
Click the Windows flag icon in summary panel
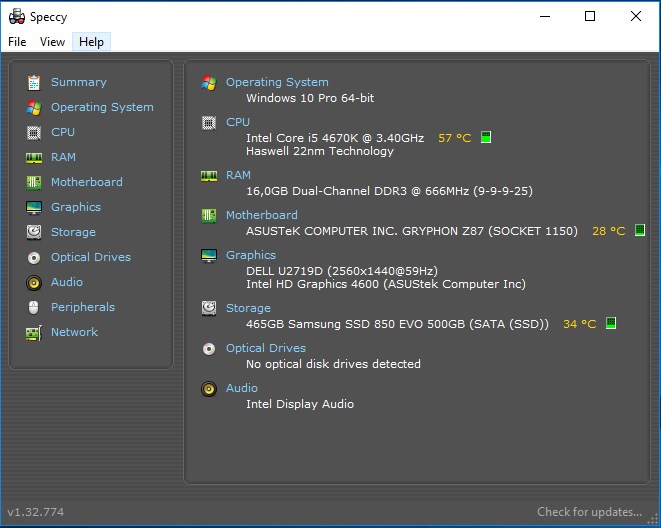point(209,83)
